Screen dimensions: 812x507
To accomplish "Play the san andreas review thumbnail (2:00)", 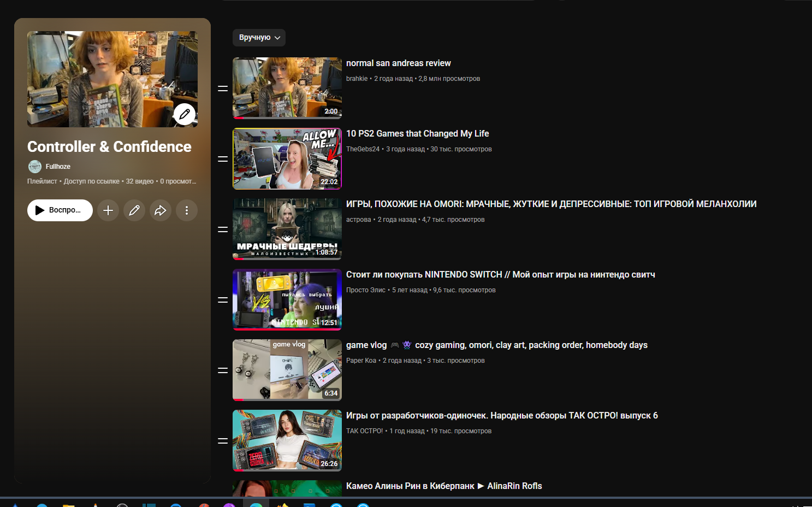I will click(x=287, y=88).
